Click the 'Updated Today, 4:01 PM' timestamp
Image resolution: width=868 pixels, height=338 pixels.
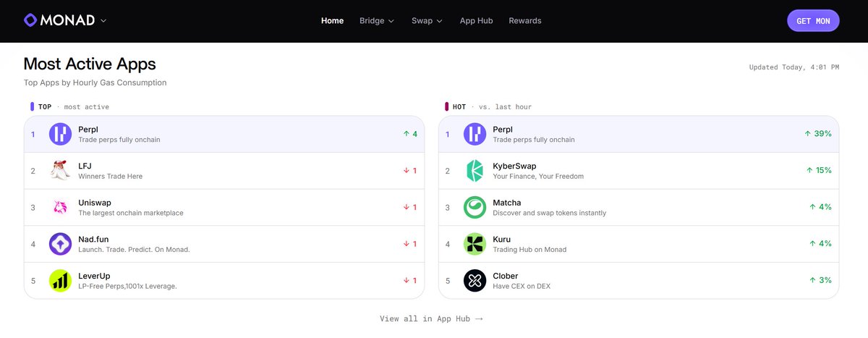794,67
